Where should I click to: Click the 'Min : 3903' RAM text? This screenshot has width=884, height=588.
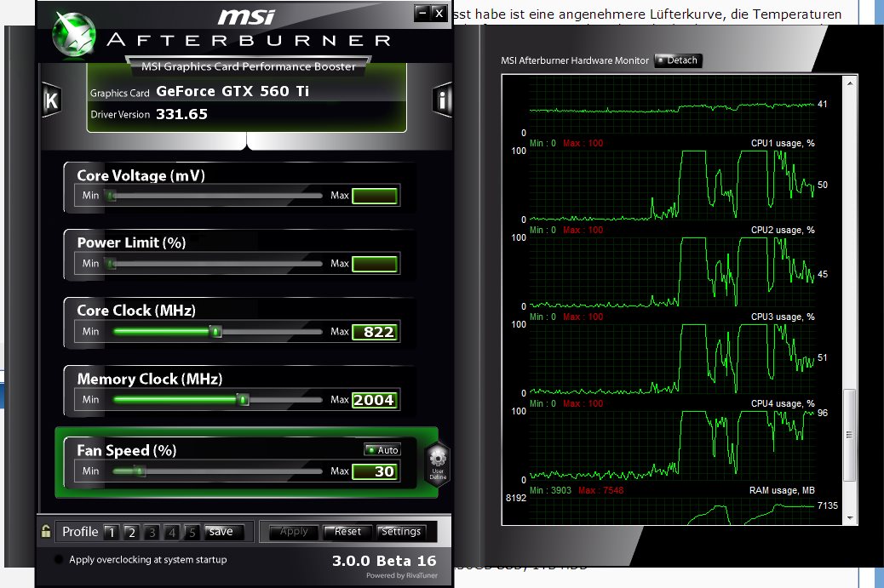pos(550,490)
